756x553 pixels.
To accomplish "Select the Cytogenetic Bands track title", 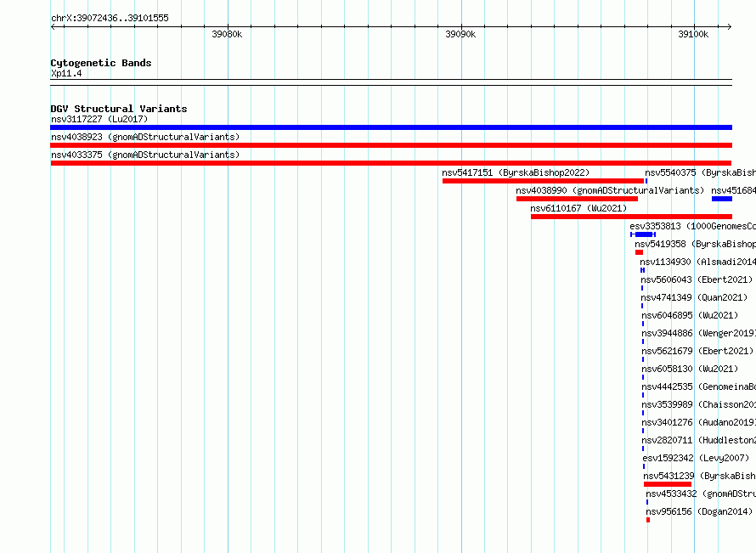I will click(x=101, y=63).
